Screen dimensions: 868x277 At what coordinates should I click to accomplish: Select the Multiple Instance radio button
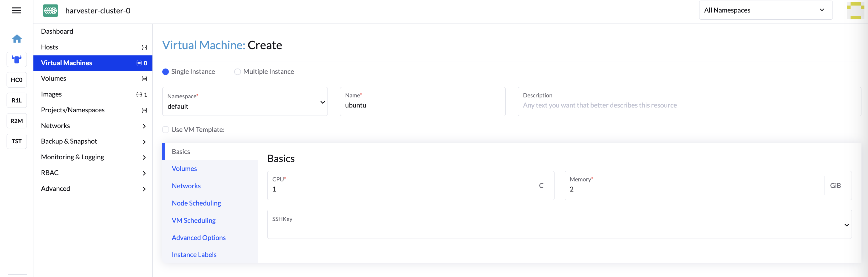click(237, 72)
